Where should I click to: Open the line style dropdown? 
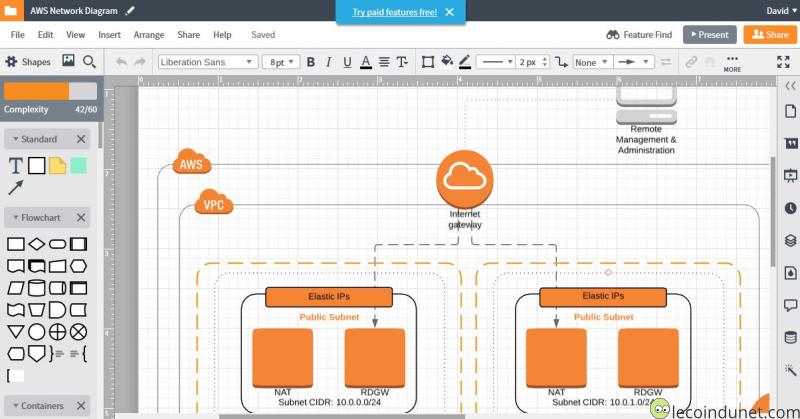[x=495, y=62]
